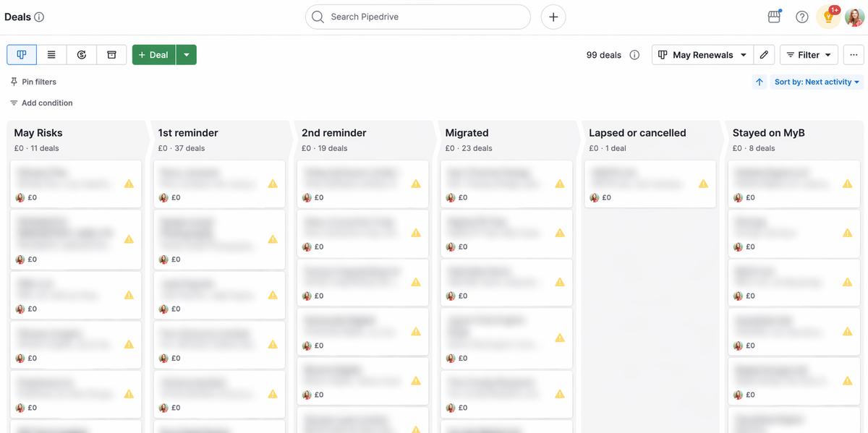Image resolution: width=868 pixels, height=433 pixels.
Task: Open the forecast view icon
Action: [x=81, y=54]
